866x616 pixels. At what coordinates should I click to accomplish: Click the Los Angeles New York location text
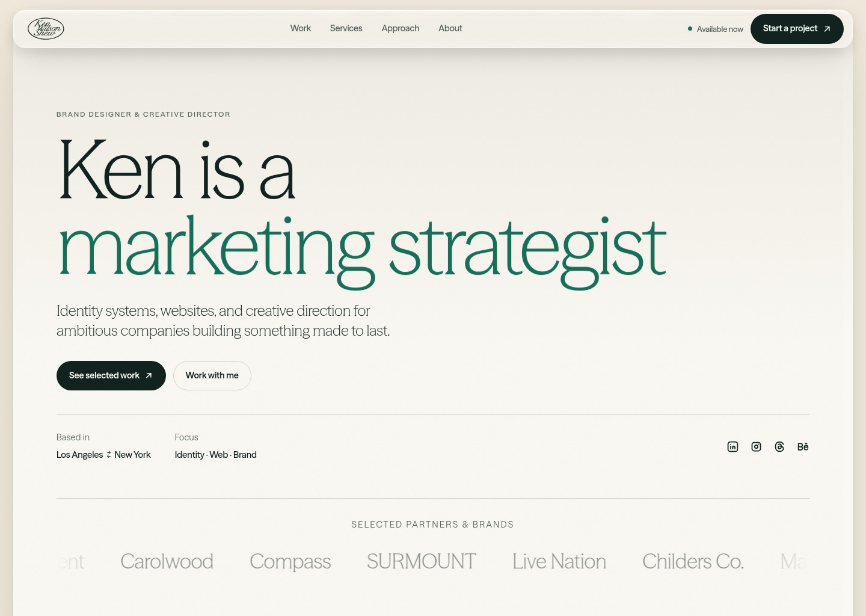pos(103,455)
